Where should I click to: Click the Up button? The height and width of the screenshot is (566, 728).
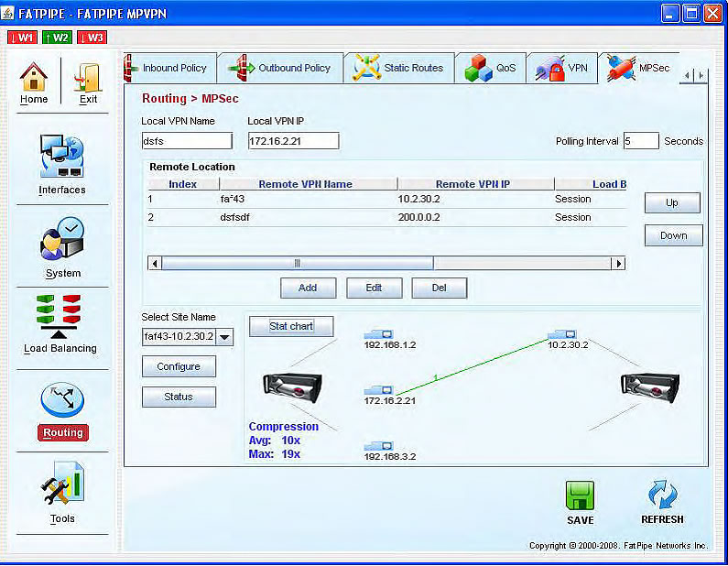pyautogui.click(x=672, y=203)
